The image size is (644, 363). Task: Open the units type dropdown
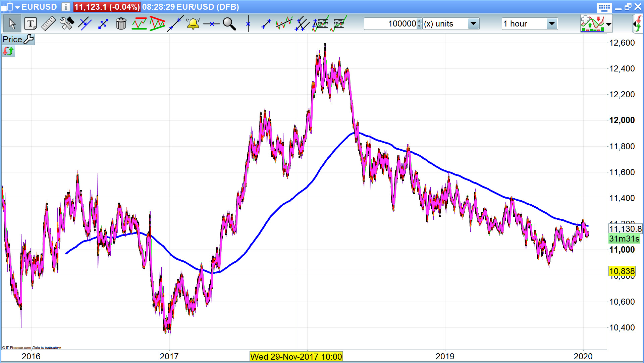(x=473, y=24)
